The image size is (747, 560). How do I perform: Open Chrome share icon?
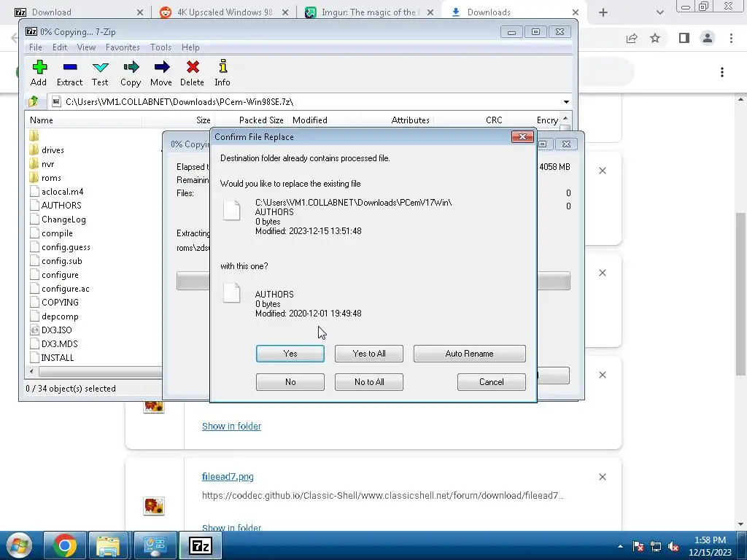tap(632, 38)
